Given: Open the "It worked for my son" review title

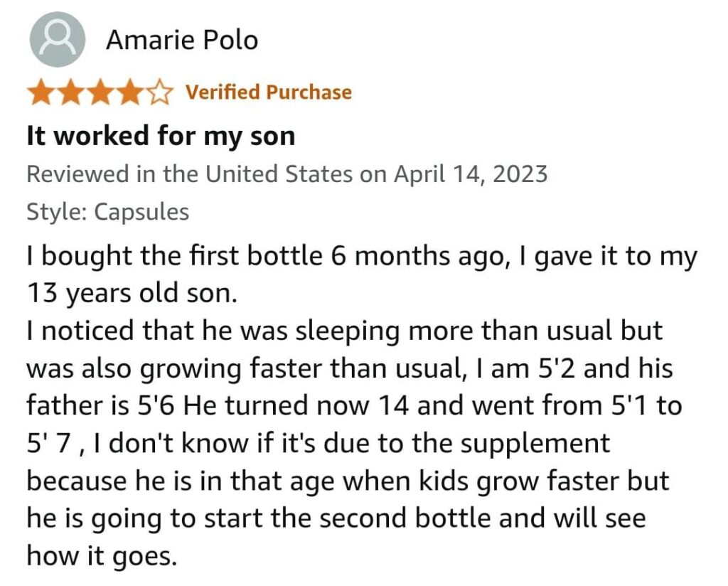Looking at the screenshot, I should [x=161, y=136].
